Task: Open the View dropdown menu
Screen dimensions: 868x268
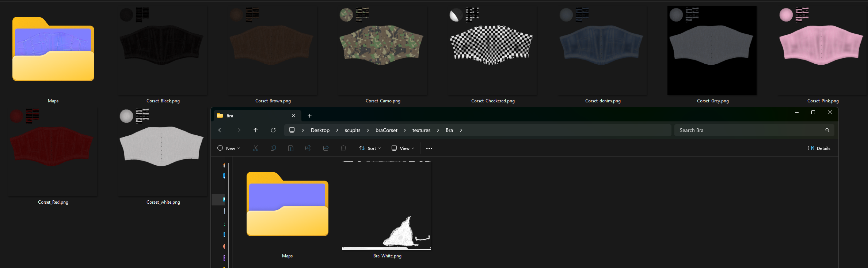Action: (403, 148)
